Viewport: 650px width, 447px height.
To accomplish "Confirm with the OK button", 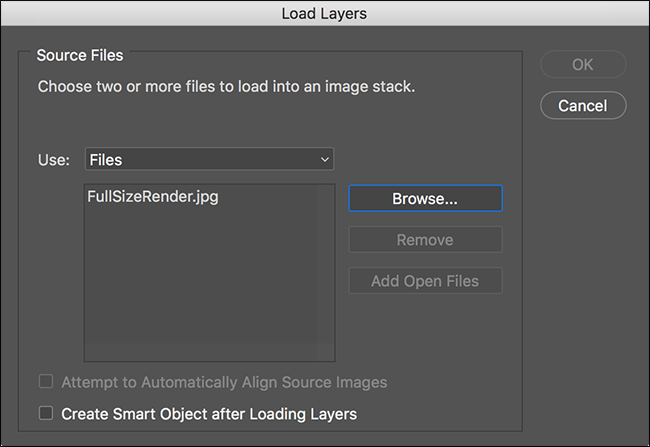I will pos(582,64).
